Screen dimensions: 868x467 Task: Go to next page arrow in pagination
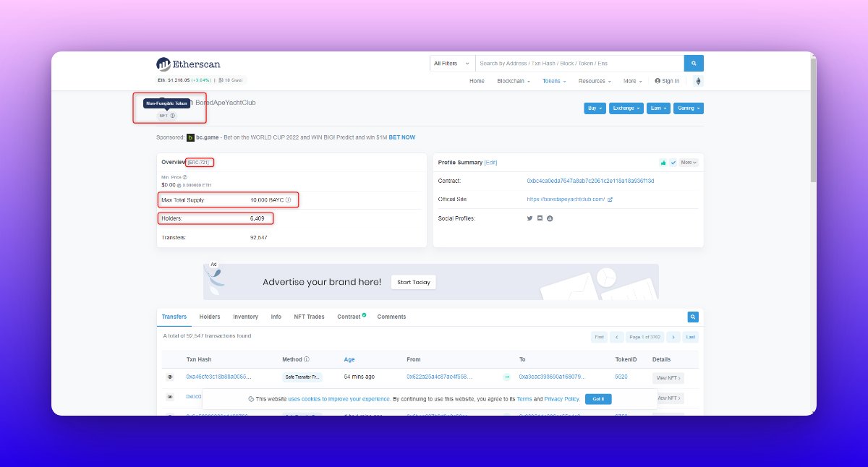(x=673, y=337)
